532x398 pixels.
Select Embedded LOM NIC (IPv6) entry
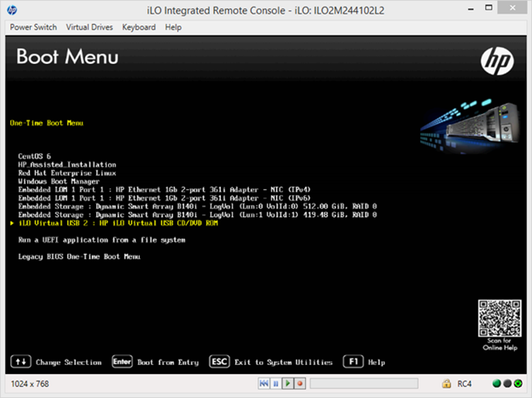point(164,198)
